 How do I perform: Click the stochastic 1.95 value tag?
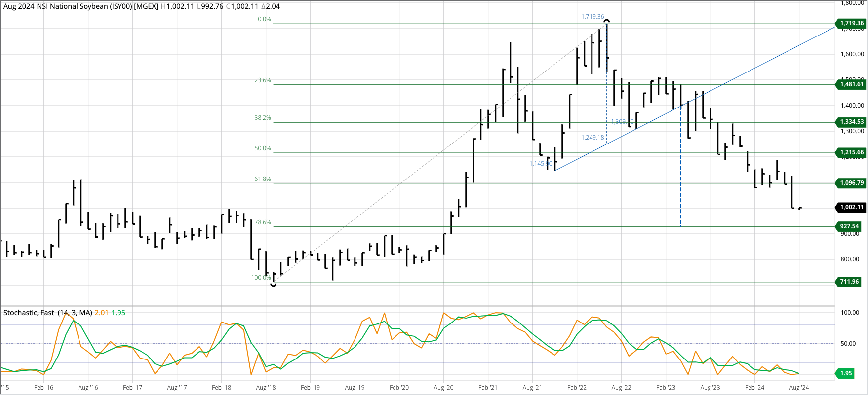pyautogui.click(x=846, y=373)
